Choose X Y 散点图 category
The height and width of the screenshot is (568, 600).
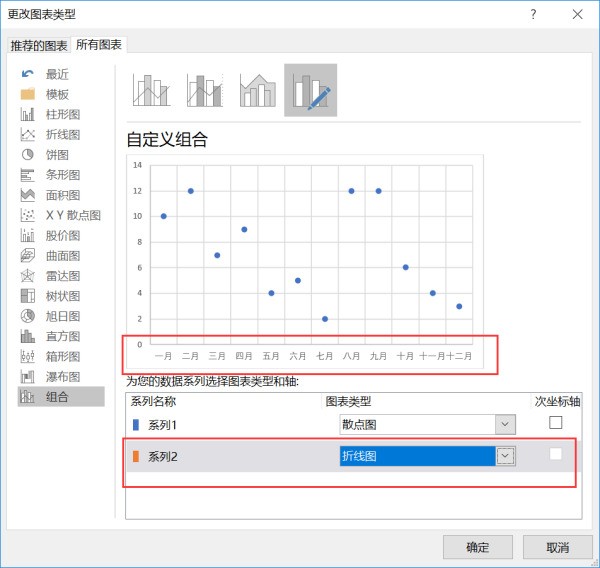point(72,215)
